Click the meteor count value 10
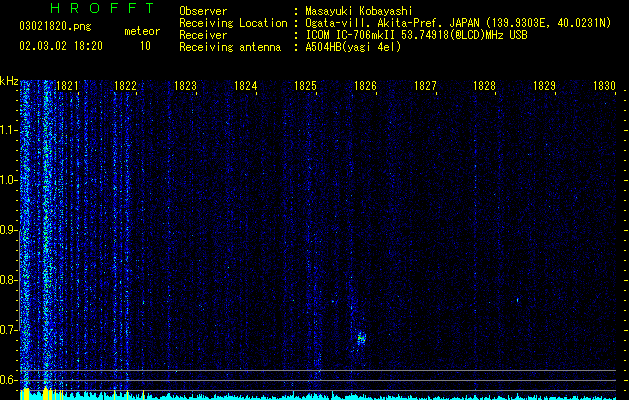629x400 pixels. [145, 46]
